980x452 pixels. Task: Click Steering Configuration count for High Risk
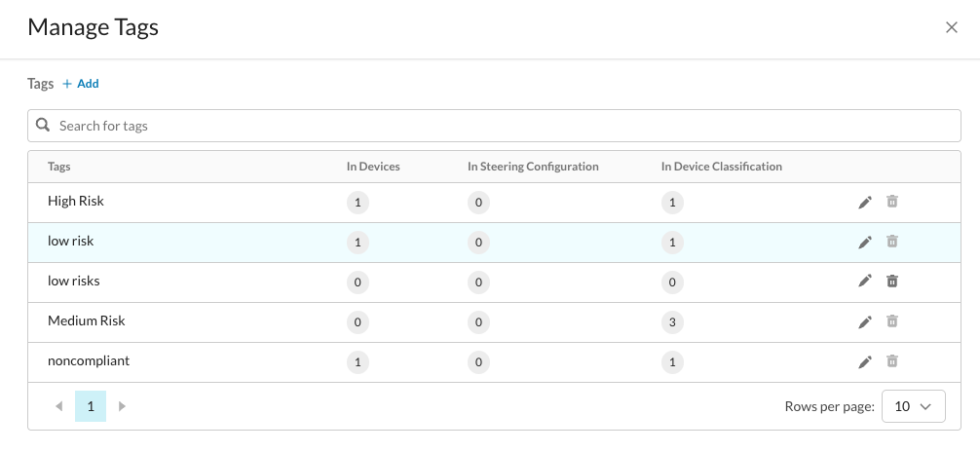click(478, 203)
